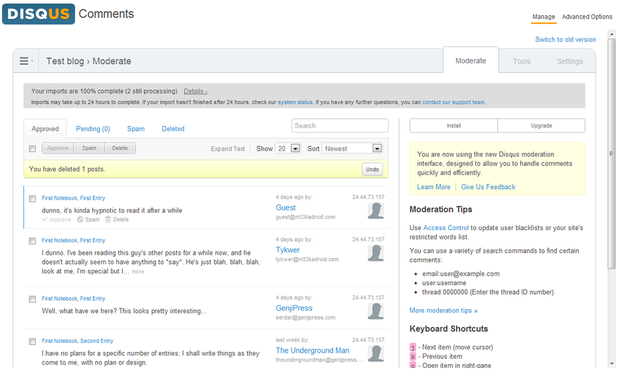Image resolution: width=620 pixels, height=376 pixels.
Task: Click Tykwer's avatar image
Action: (x=376, y=253)
